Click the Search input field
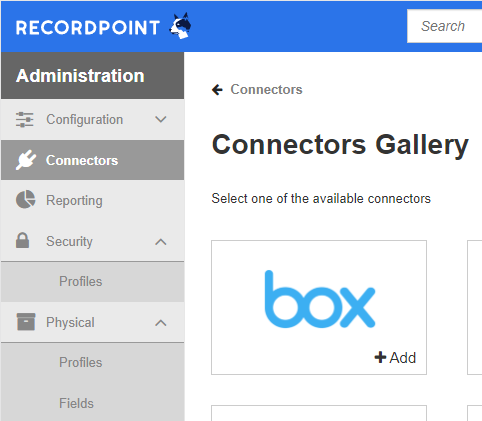482x421 pixels. [x=444, y=26]
